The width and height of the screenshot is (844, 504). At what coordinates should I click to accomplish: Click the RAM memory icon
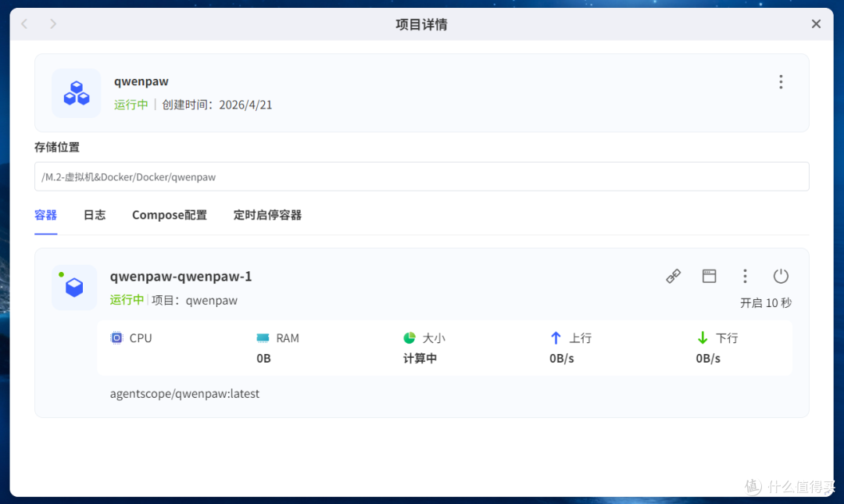click(263, 338)
